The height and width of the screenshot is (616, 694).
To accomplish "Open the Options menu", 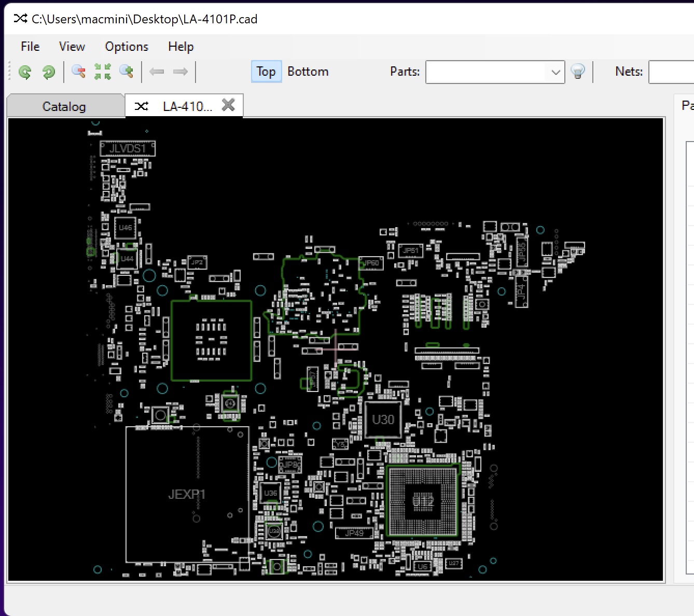I will coord(127,47).
